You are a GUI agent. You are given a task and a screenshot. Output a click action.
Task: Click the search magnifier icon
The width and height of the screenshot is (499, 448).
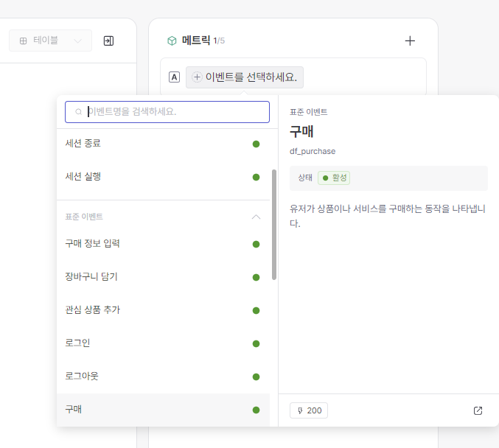78,112
